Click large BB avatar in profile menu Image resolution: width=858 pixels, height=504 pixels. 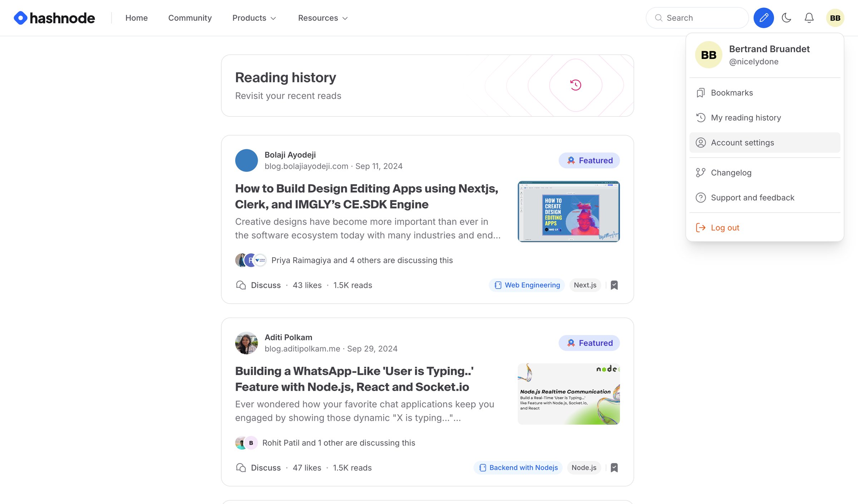coord(709,55)
